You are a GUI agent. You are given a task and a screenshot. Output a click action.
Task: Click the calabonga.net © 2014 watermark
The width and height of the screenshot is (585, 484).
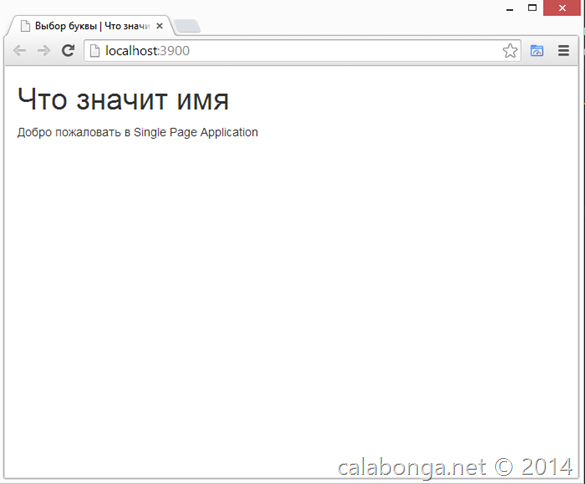[455, 467]
